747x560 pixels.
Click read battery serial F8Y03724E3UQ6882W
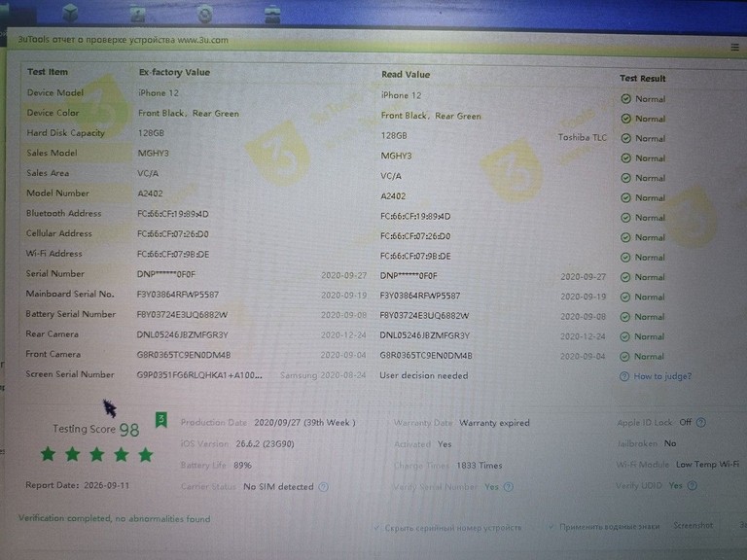[x=424, y=316]
